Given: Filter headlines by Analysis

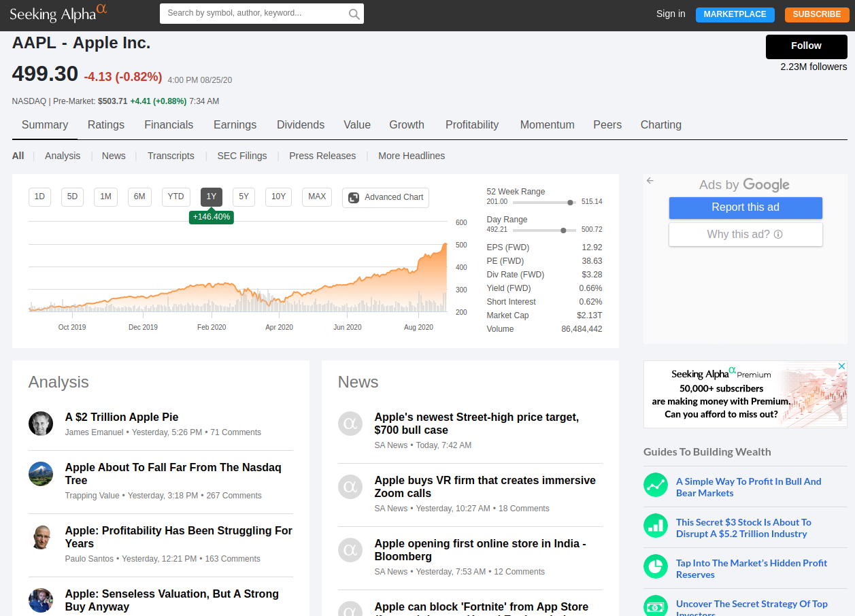Looking at the screenshot, I should pos(63,156).
